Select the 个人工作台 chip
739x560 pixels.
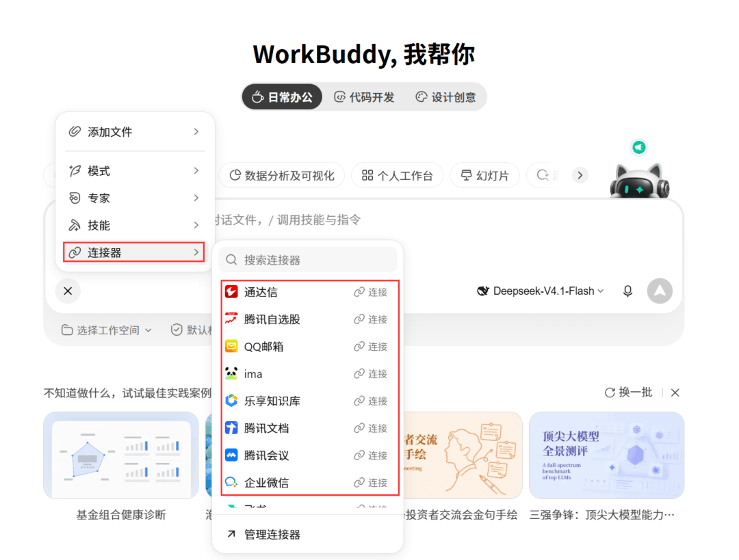[398, 176]
